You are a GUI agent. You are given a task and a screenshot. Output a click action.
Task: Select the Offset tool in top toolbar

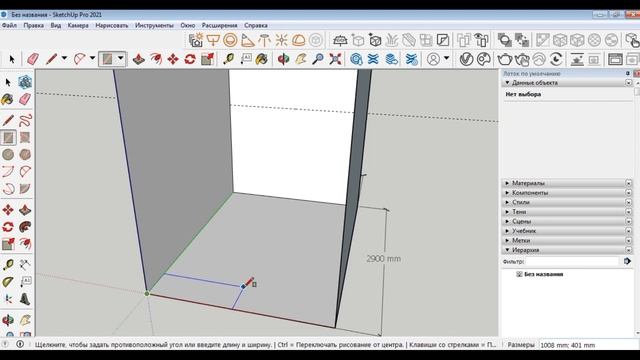156,59
